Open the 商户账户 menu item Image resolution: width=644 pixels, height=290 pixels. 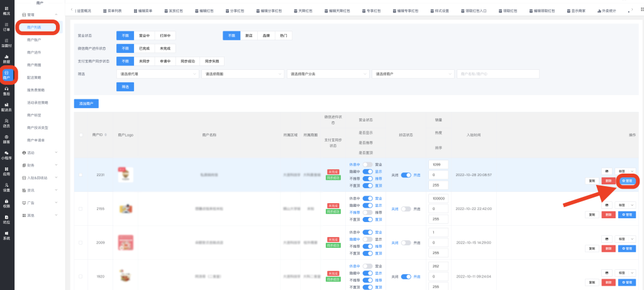pos(34,40)
